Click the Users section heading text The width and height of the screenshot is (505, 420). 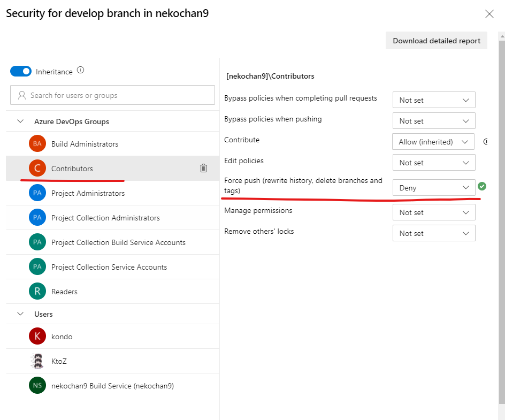(x=43, y=314)
